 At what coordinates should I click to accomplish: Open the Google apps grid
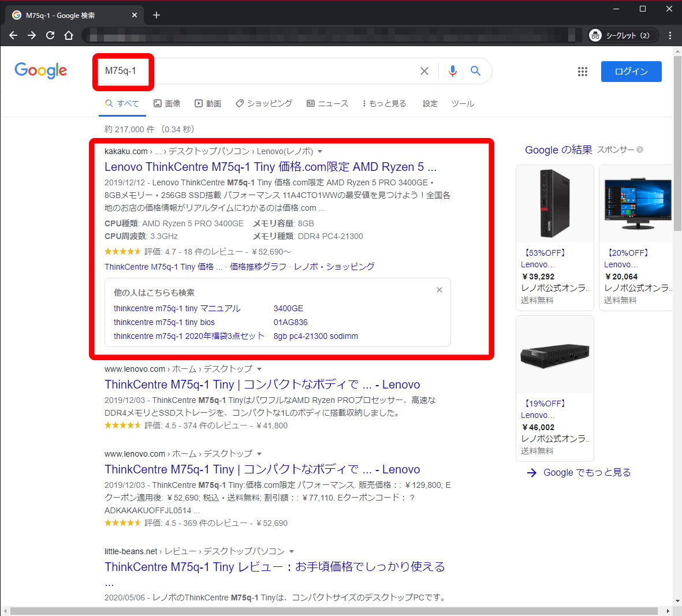pos(583,71)
